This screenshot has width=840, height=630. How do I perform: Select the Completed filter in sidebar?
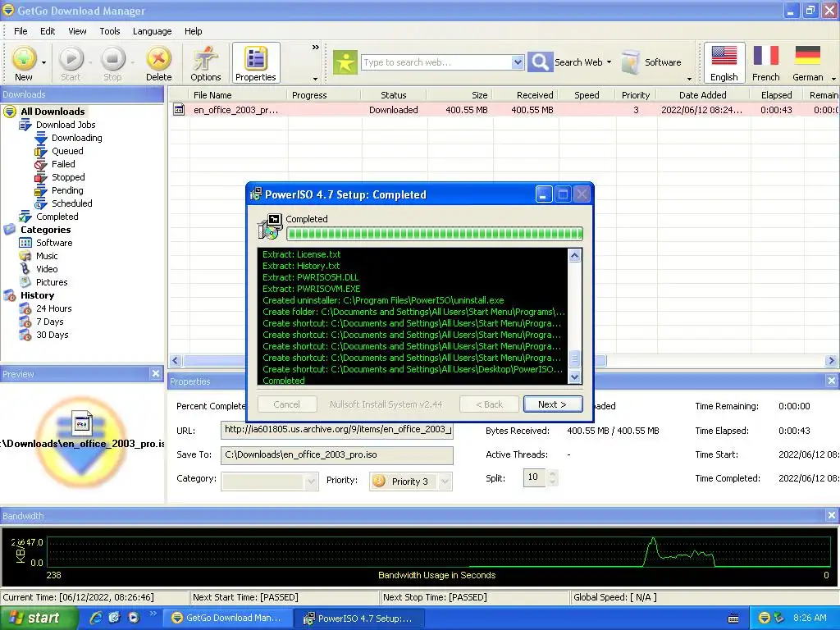pos(57,217)
